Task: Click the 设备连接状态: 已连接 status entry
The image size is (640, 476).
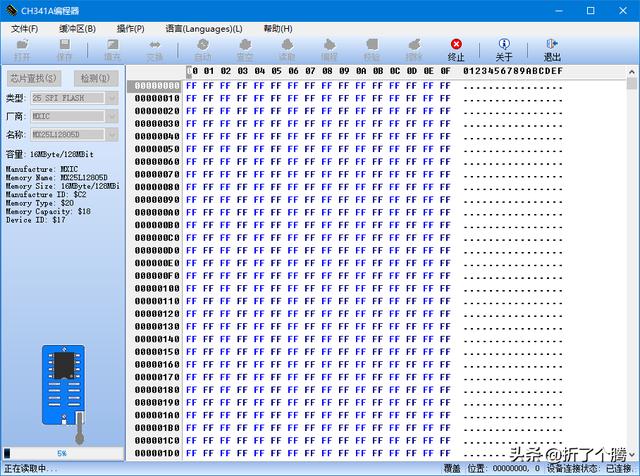Action: point(589,469)
